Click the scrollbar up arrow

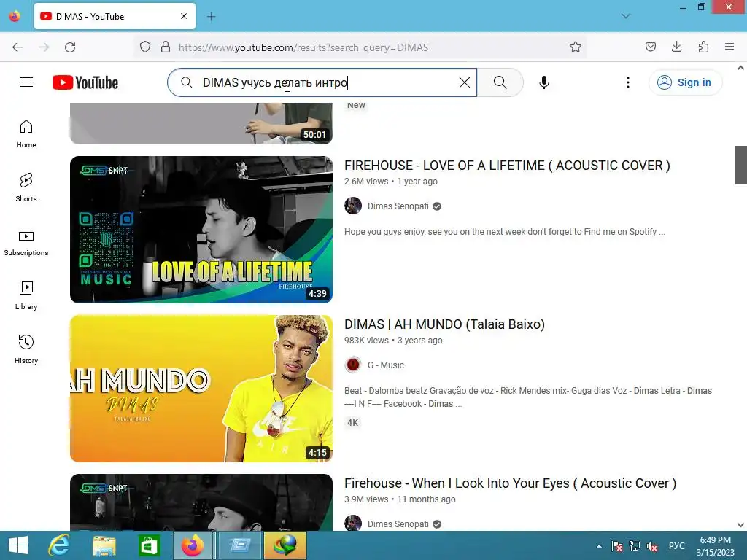click(740, 68)
